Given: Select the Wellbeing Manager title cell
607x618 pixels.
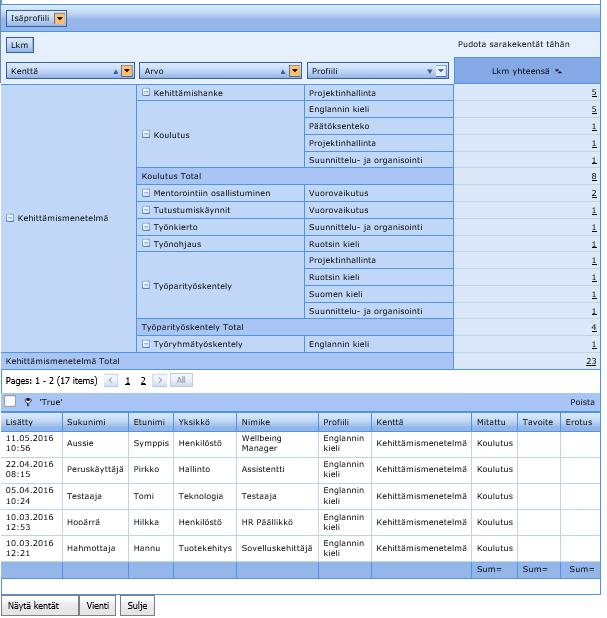Looking at the screenshot, I should tap(277, 444).
